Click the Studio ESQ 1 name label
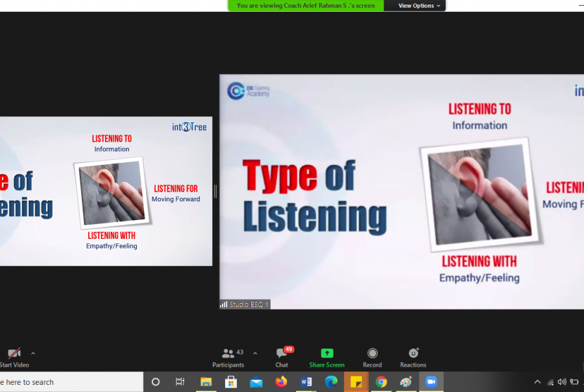This screenshot has width=584, height=392. [245, 304]
